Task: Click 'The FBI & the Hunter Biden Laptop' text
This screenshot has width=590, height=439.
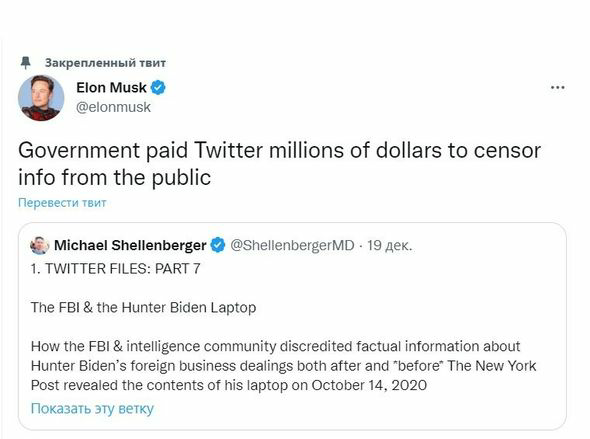Action: (x=143, y=307)
